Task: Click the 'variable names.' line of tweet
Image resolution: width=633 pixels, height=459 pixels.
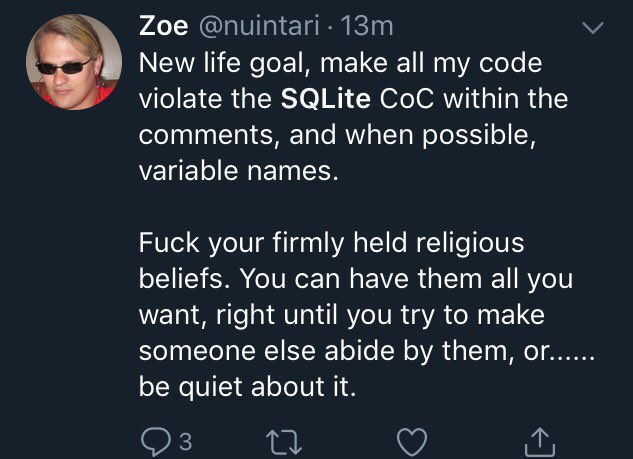Action: pyautogui.click(x=238, y=170)
